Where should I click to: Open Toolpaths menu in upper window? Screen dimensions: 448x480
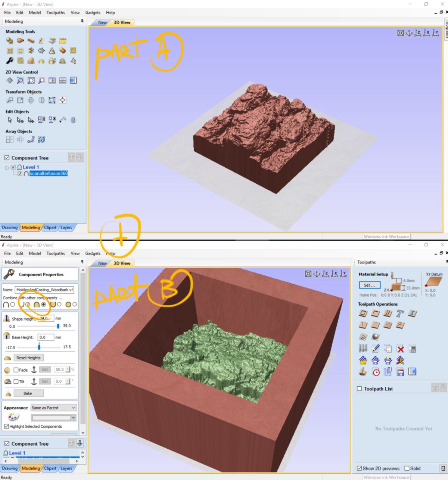(x=56, y=12)
